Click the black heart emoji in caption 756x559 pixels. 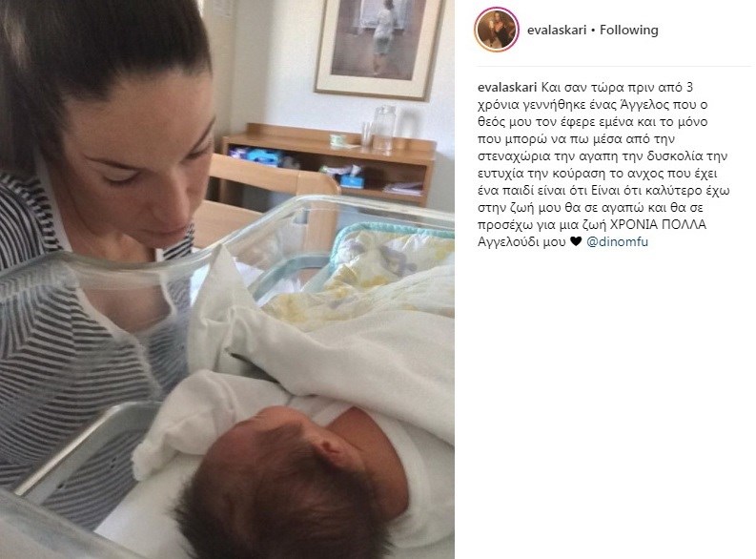(576, 241)
